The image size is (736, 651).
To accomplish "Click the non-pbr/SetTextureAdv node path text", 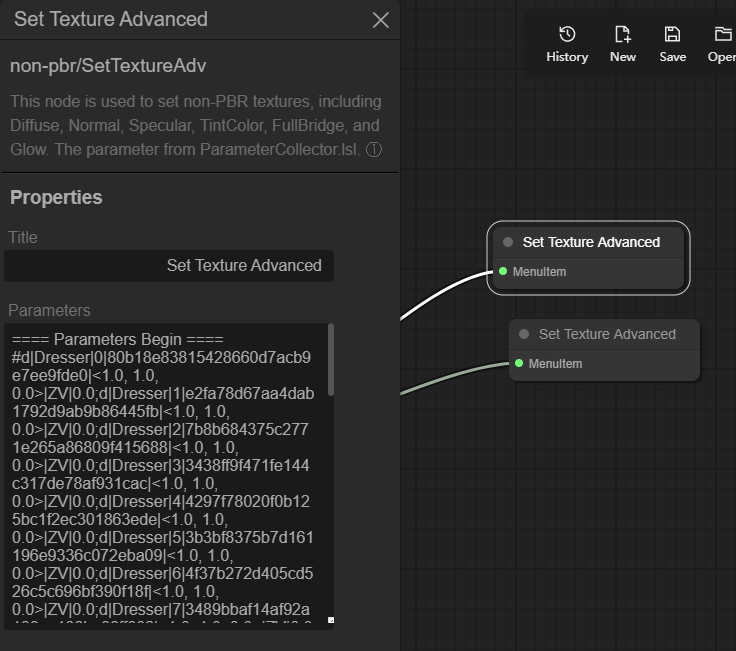I will point(108,66).
